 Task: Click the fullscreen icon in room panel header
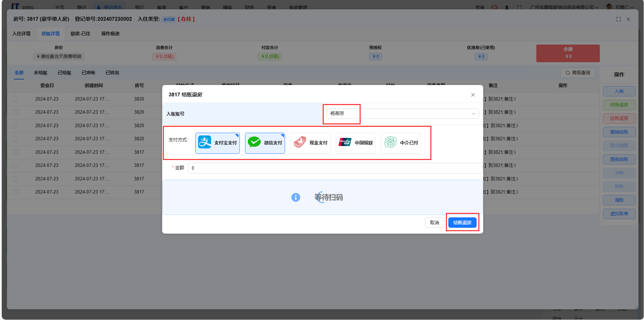pyautogui.click(x=618, y=19)
